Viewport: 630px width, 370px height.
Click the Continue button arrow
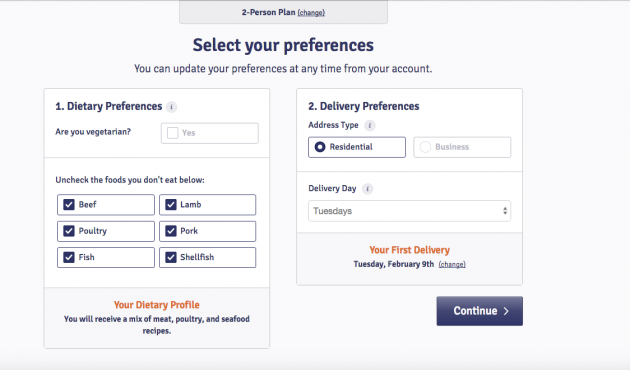tap(506, 311)
